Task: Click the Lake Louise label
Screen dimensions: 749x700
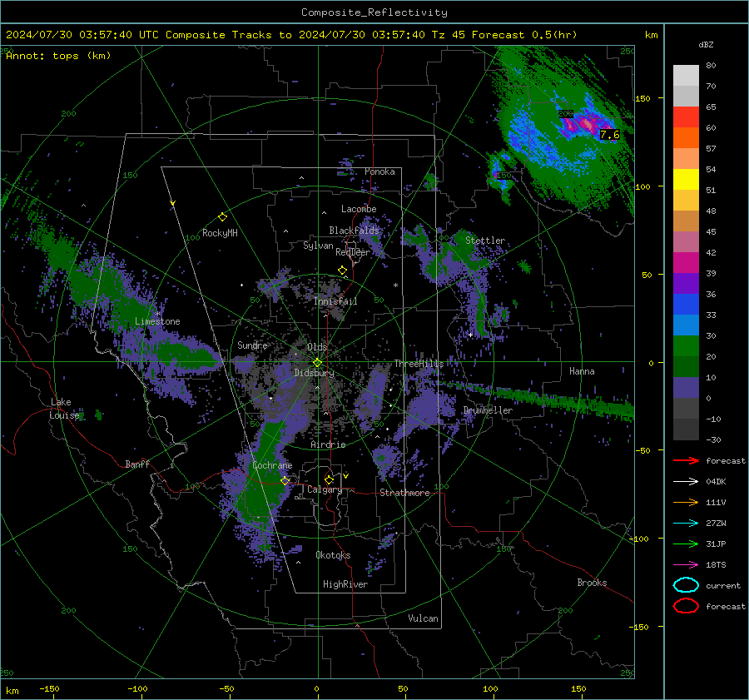Action: point(64,409)
